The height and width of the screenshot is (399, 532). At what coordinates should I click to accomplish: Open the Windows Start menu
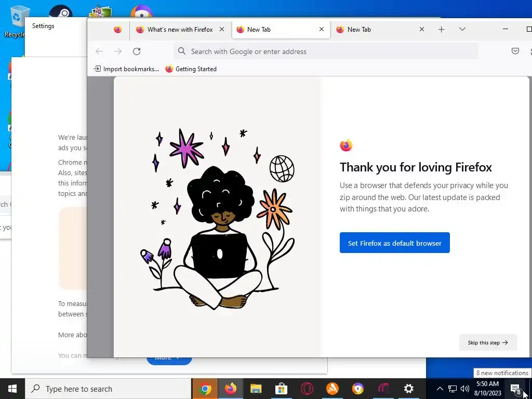[x=12, y=389]
